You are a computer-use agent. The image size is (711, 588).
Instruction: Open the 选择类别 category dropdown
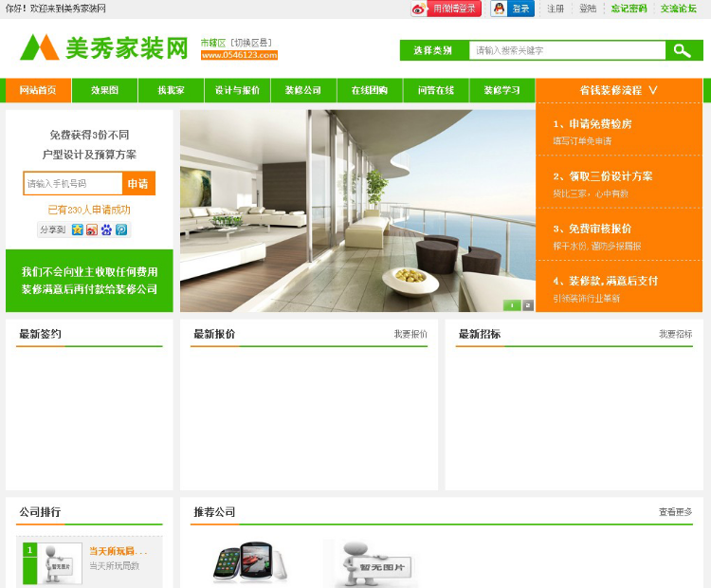pyautogui.click(x=433, y=50)
